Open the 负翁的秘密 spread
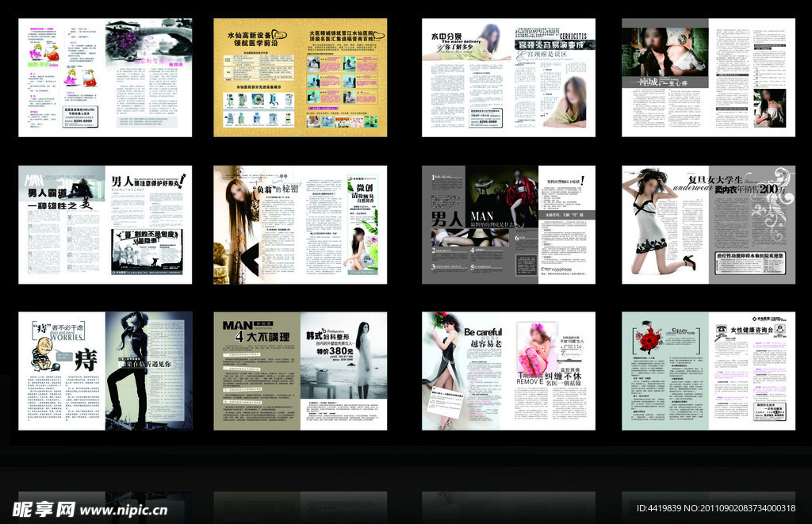812x524 pixels. (301, 224)
